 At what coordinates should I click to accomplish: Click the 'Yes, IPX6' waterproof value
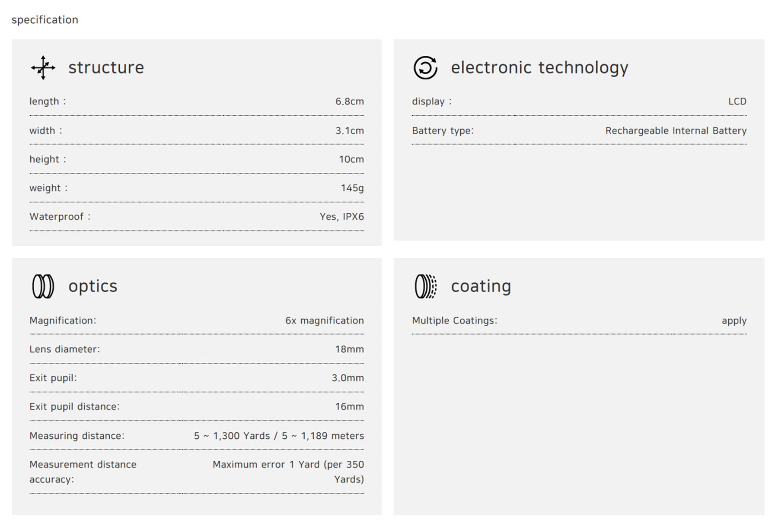tap(341, 217)
